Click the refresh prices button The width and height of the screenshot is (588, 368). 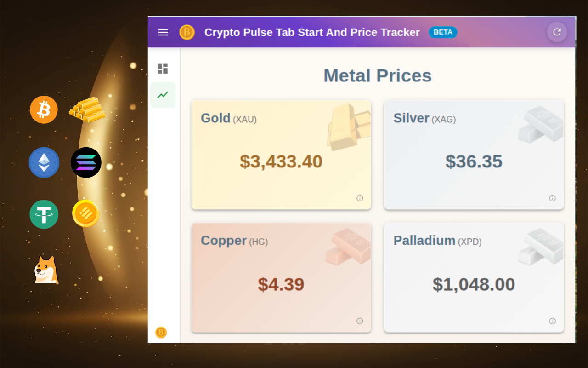[557, 32]
